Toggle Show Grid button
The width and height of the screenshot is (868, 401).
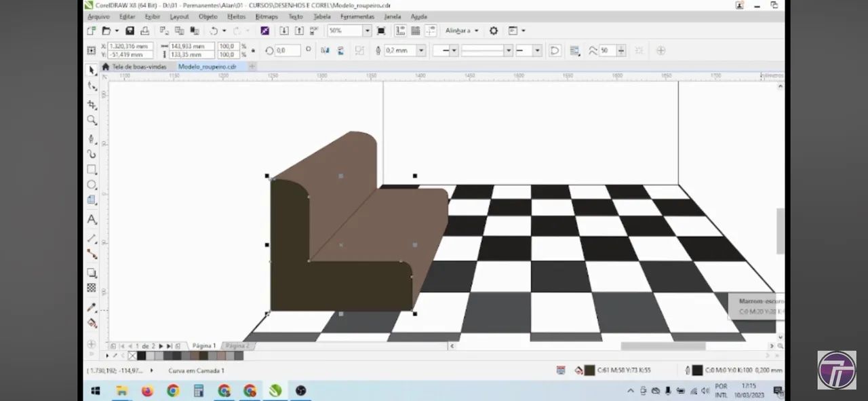(x=415, y=31)
